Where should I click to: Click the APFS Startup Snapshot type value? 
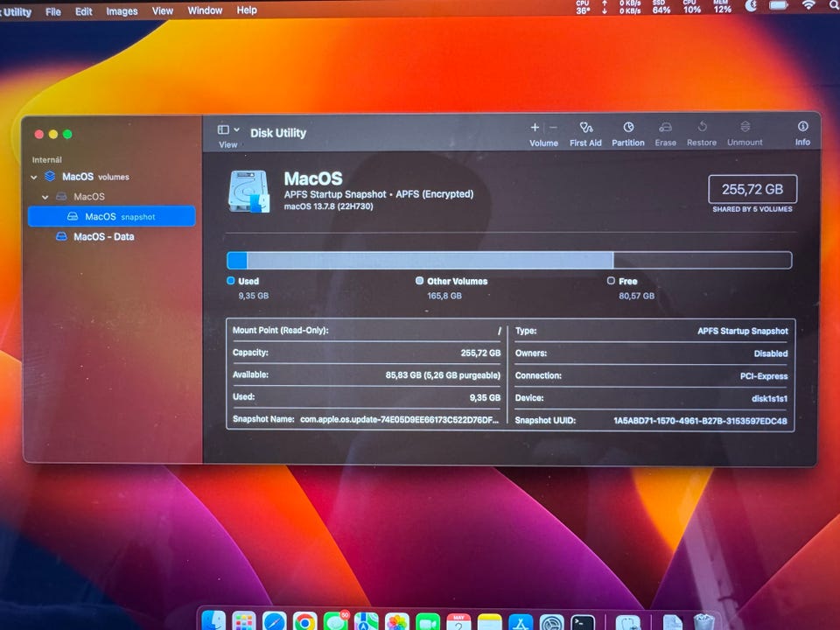point(743,331)
